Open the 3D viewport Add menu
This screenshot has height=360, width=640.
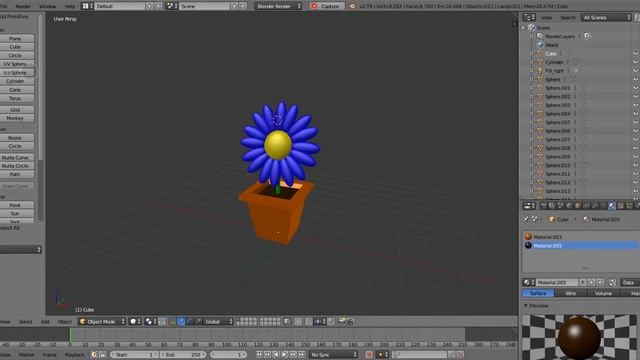[45, 322]
